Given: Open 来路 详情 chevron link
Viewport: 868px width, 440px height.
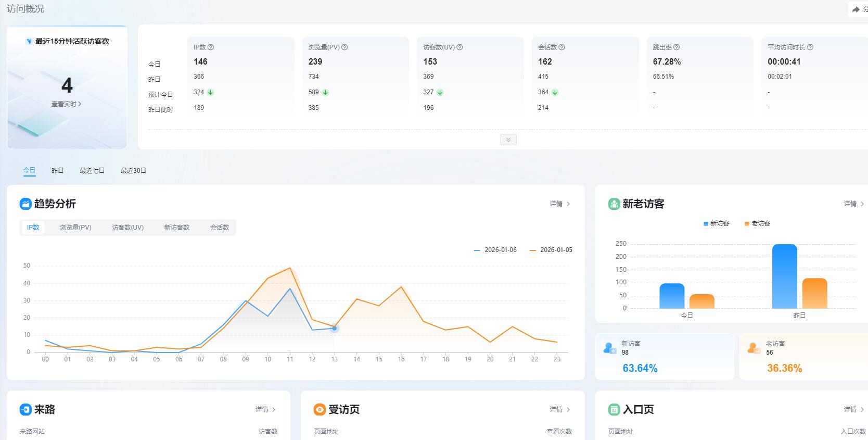Looking at the screenshot, I should 265,409.
